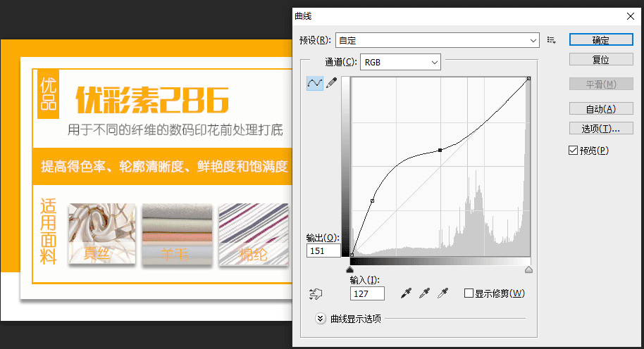The height and width of the screenshot is (349, 644).
Task: Close the 曲线 dialog window
Action: click(x=629, y=15)
